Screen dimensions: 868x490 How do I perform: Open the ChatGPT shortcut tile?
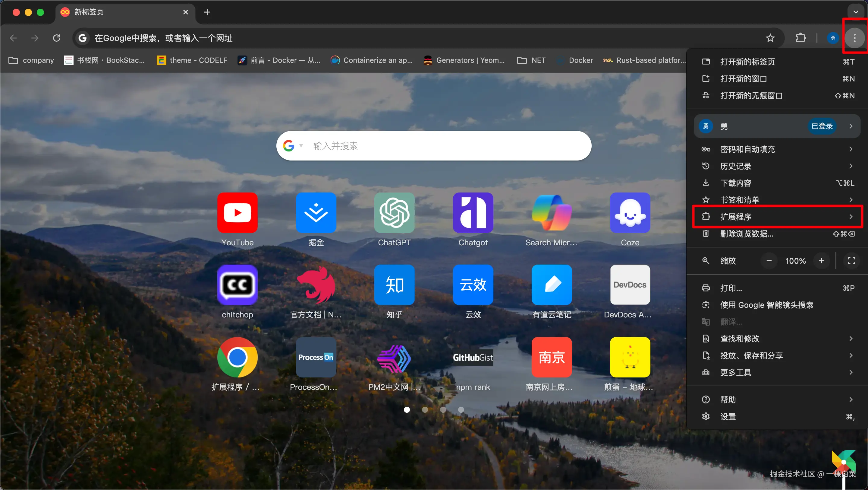(394, 213)
